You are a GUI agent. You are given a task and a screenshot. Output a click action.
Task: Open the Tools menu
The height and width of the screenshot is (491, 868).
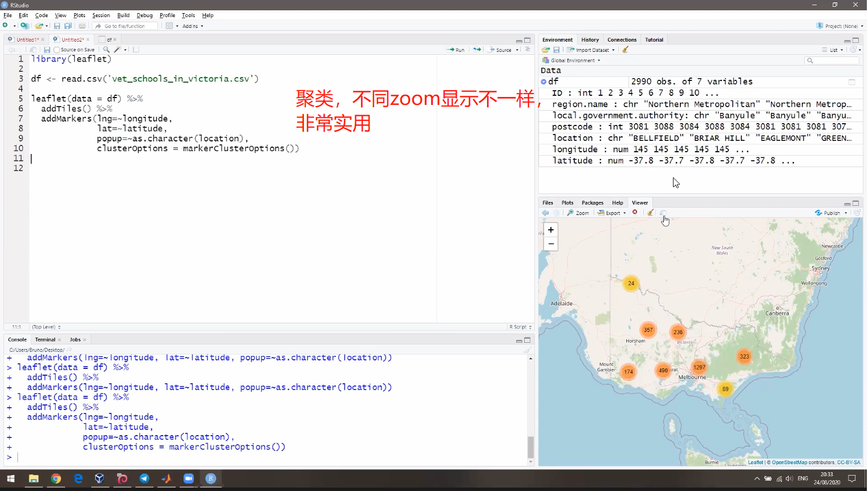point(188,15)
